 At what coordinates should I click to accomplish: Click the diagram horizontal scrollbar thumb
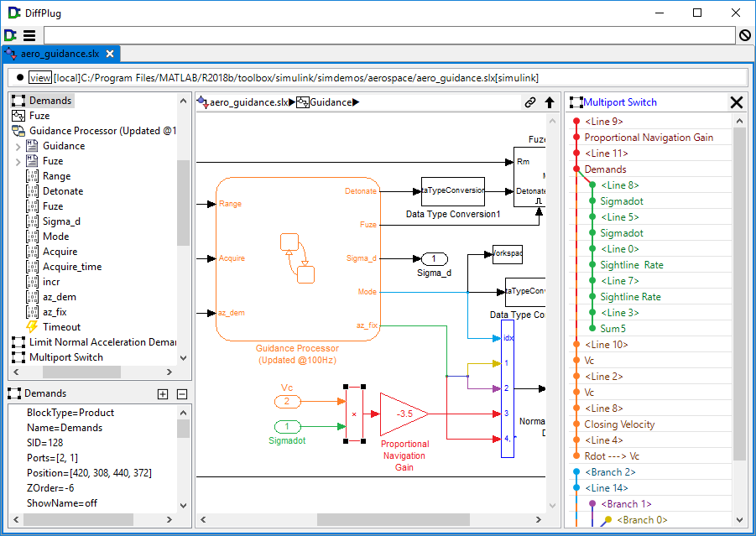point(393,519)
